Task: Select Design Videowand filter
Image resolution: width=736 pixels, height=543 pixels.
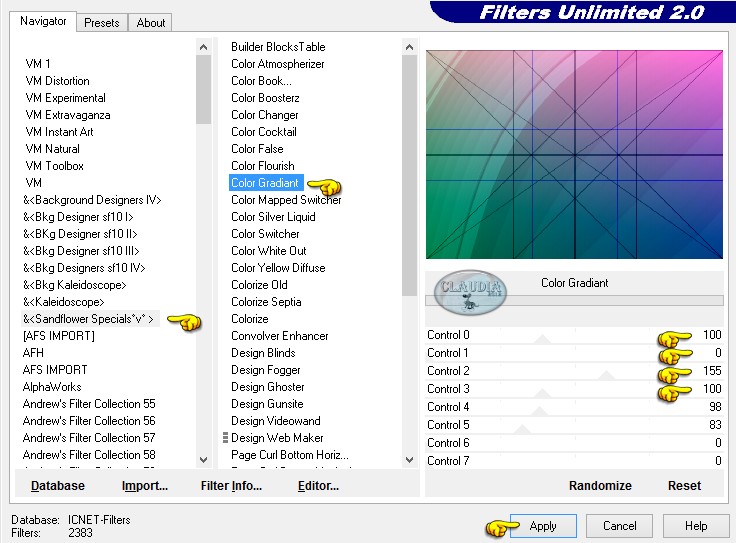Action: click(276, 421)
